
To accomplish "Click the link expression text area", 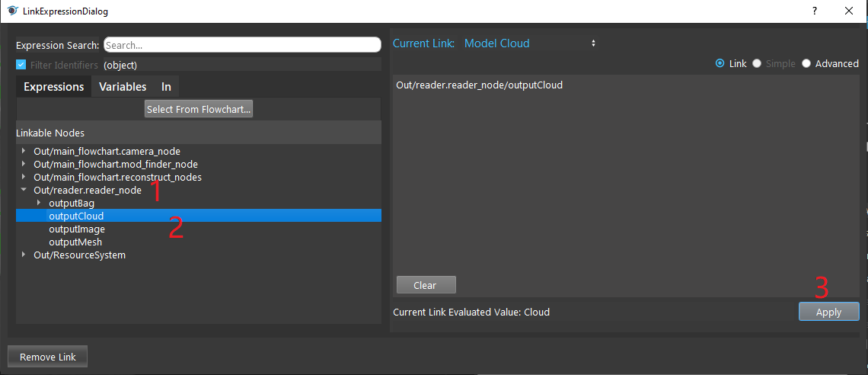I will click(626, 185).
